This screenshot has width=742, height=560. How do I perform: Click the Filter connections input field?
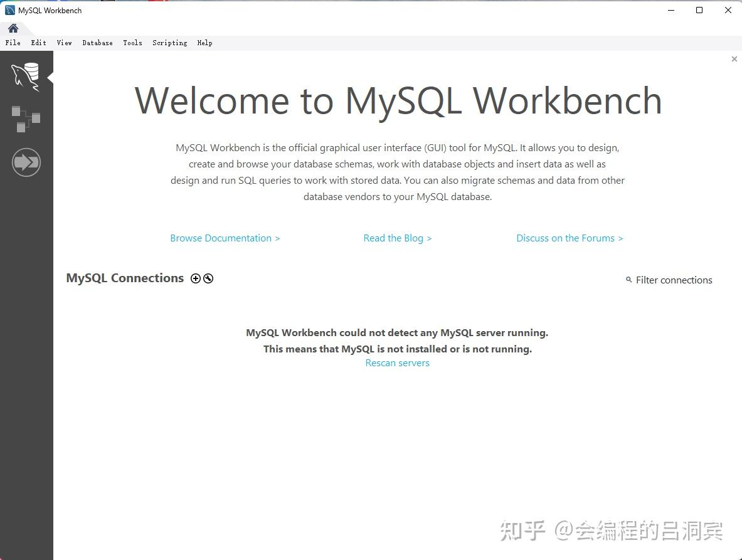tap(674, 280)
